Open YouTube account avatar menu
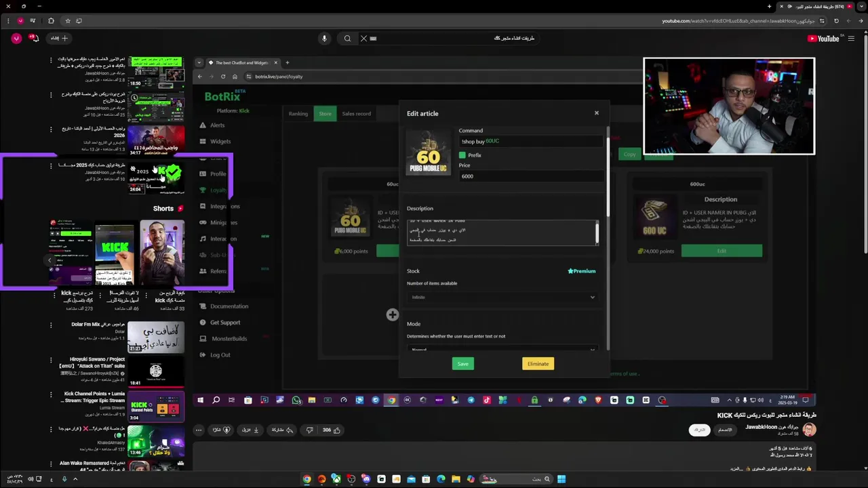The image size is (868, 488). click(16, 39)
